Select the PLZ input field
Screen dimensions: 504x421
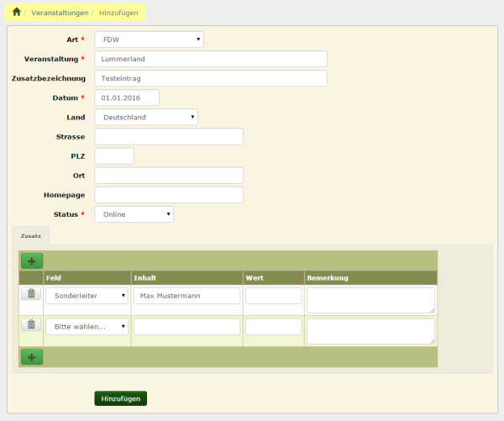click(x=114, y=155)
